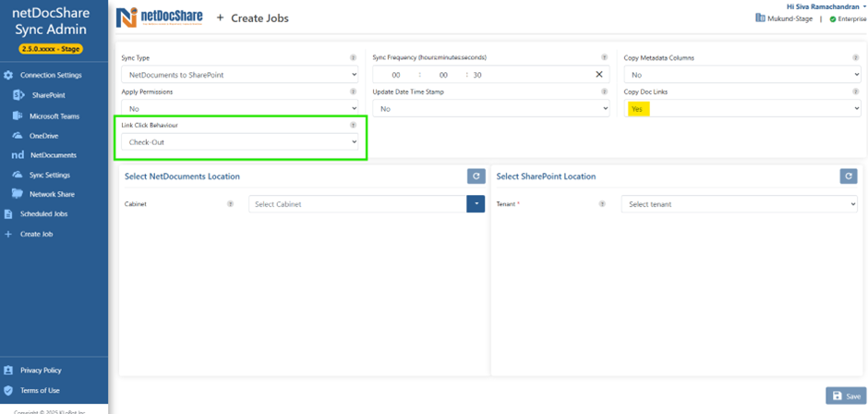The height and width of the screenshot is (414, 868).
Task: Click the Apply Permissions help icon
Action: [x=353, y=91]
